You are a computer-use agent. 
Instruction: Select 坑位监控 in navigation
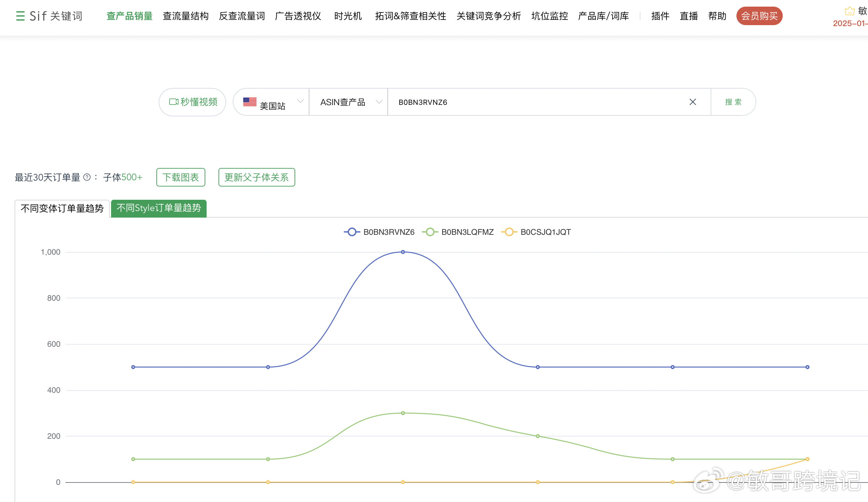click(x=550, y=16)
